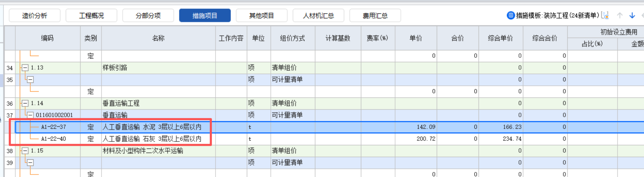The width and height of the screenshot is (644, 177).
Task: Switch to the 工程概况 tab
Action: pos(92,16)
